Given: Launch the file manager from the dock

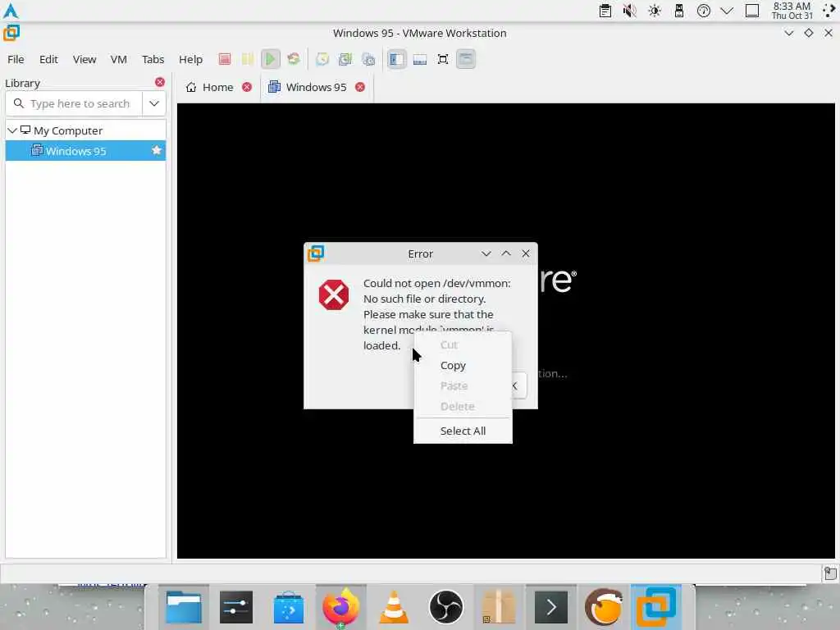Looking at the screenshot, I should point(184,607).
